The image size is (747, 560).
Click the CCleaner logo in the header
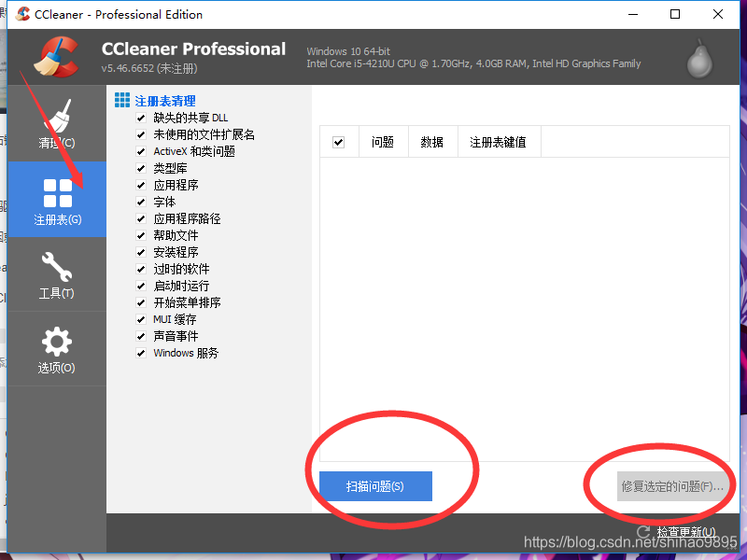(x=56, y=57)
